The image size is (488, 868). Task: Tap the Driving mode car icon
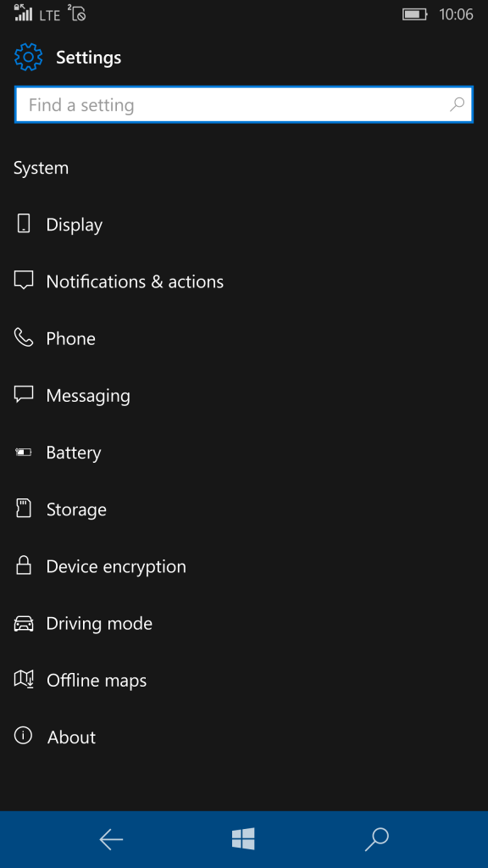23,623
